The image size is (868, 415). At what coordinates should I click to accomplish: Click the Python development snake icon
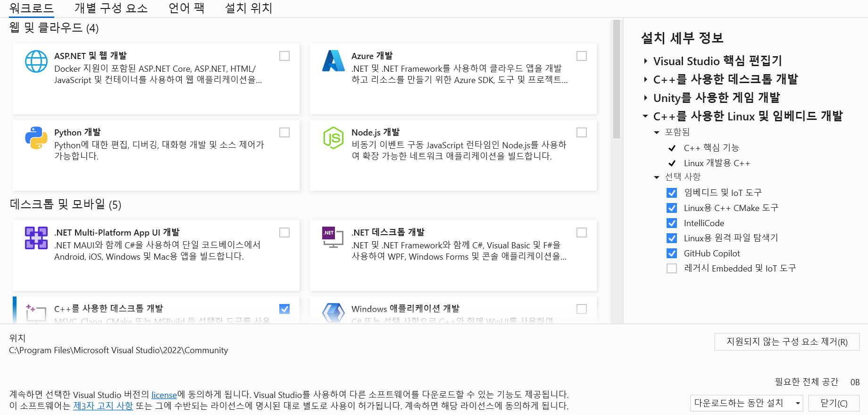click(x=36, y=138)
